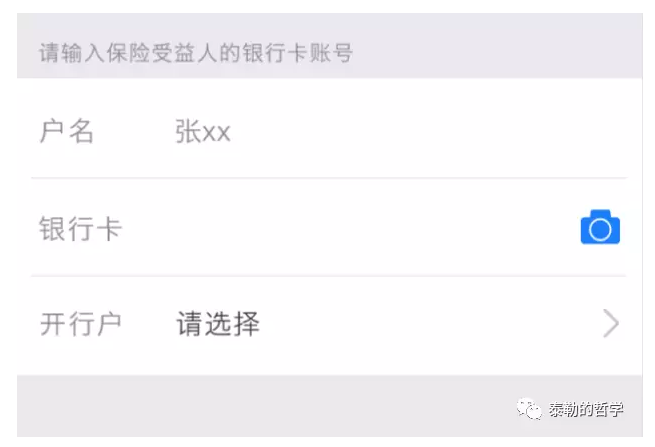This screenshot has width=655, height=447.
Task: Click the divider line above the 开户行 row
Action: point(328,276)
